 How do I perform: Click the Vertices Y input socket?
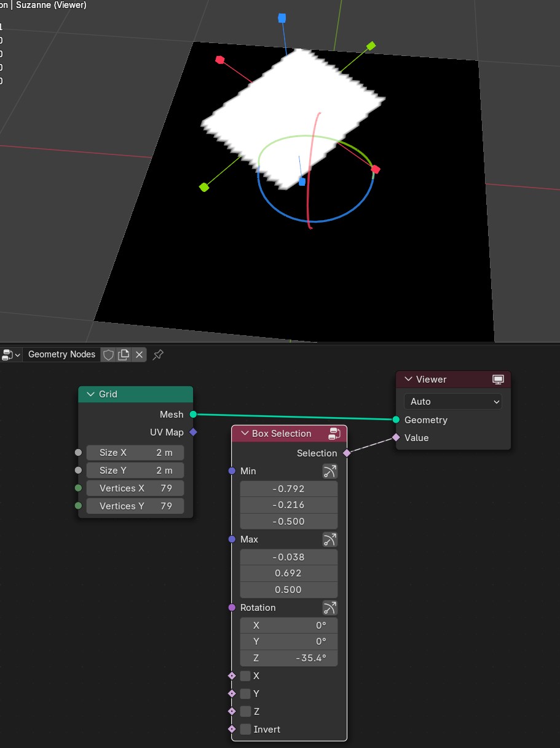(x=78, y=506)
